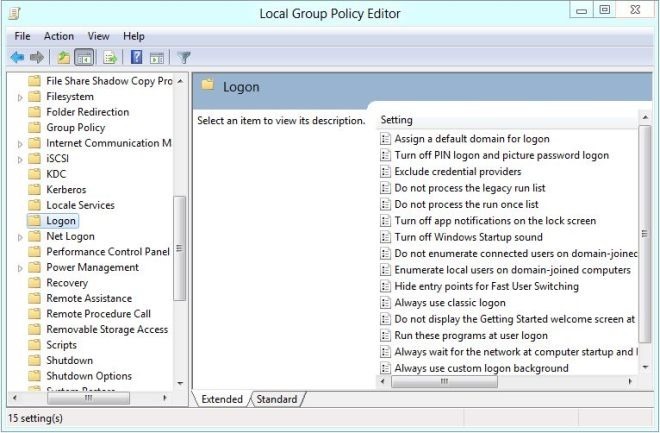This screenshot has height=433, width=660.
Task: Select Enumerate local users on domain-joined computers
Action: click(x=512, y=270)
